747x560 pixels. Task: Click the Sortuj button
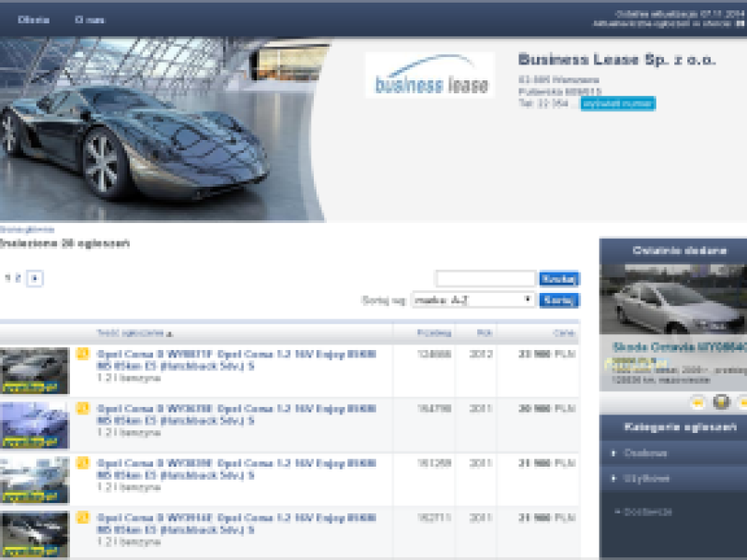(558, 301)
